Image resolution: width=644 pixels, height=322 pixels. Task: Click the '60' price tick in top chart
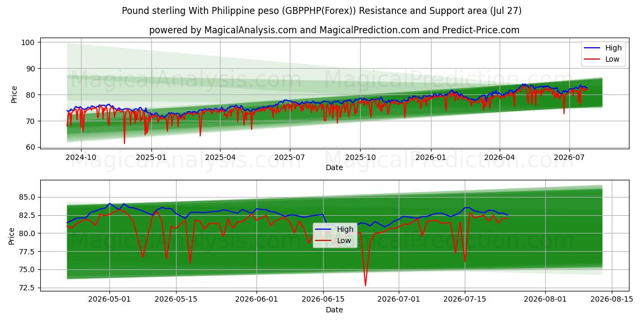tap(31, 147)
